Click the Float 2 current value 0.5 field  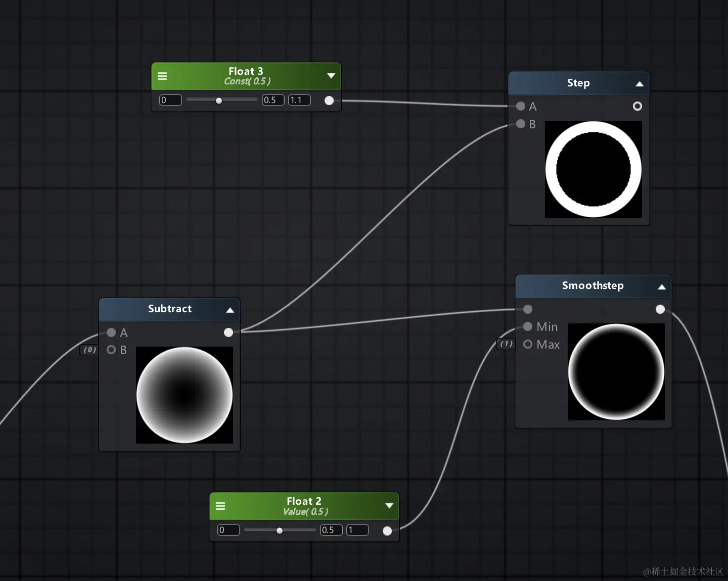pyautogui.click(x=331, y=530)
